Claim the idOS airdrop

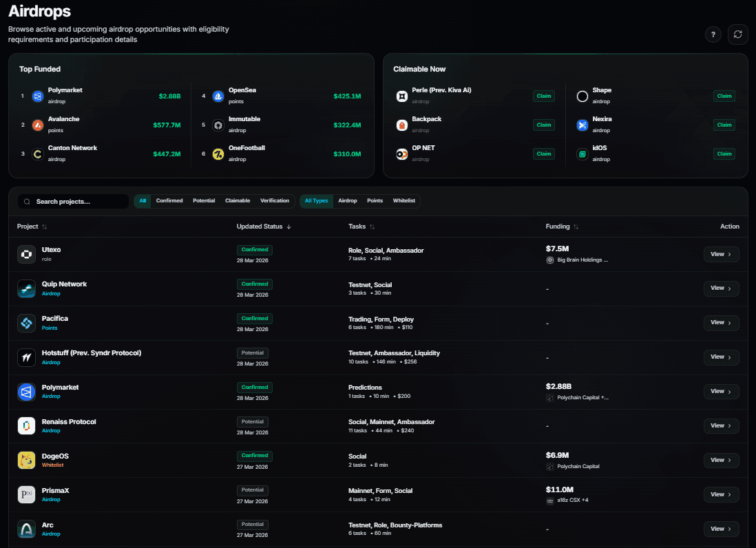(x=724, y=154)
